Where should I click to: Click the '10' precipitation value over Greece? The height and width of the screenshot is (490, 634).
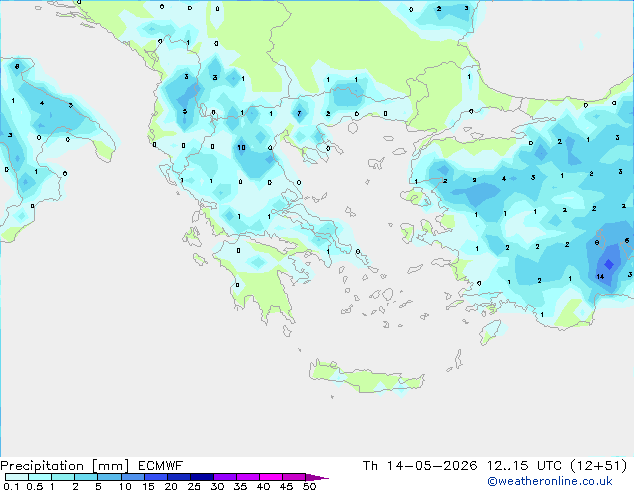tap(241, 148)
